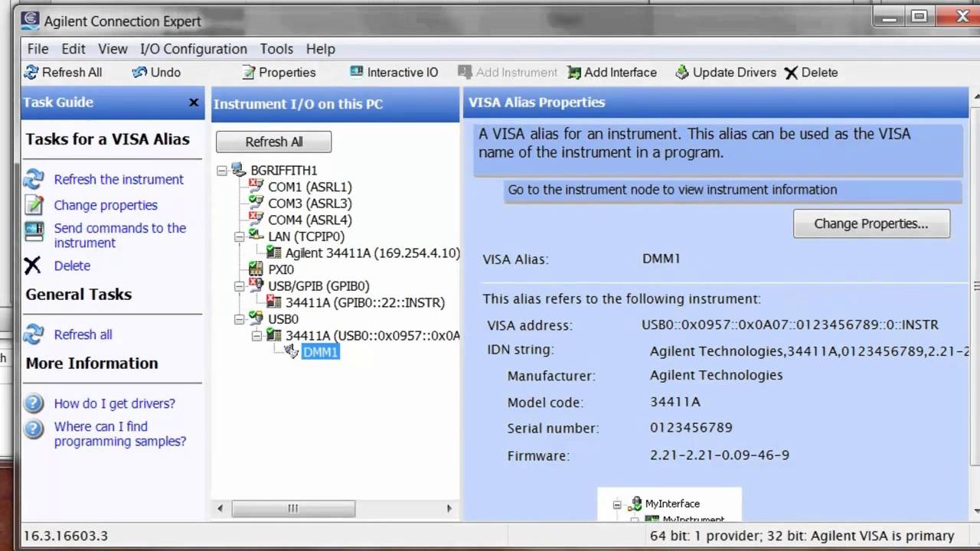Click the Delete link in Task Guide

pos(72,266)
